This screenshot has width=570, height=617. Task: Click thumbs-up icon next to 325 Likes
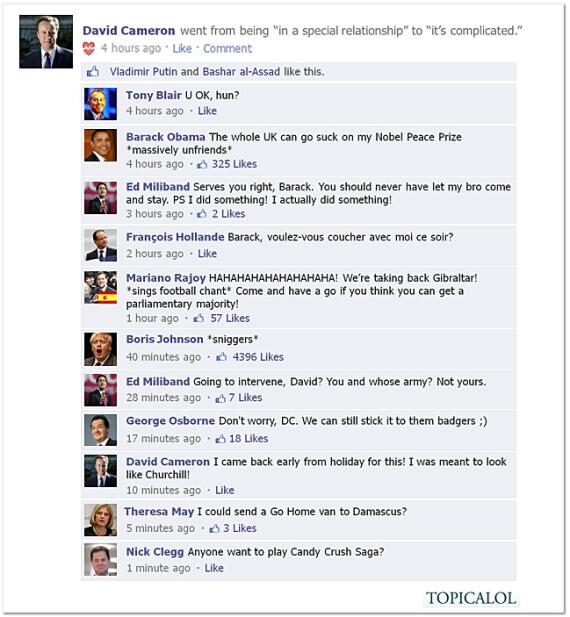202,164
